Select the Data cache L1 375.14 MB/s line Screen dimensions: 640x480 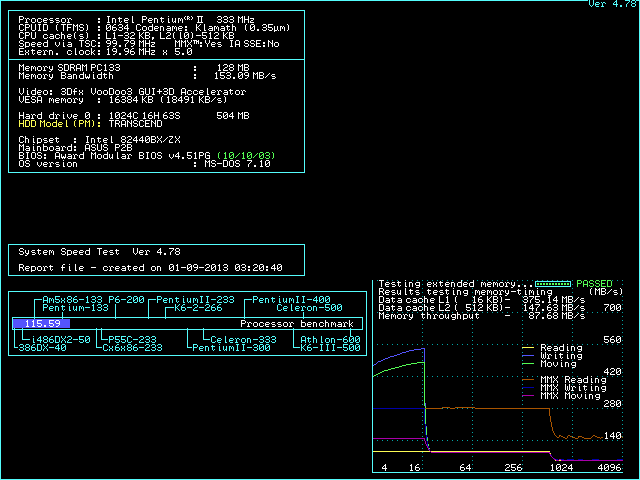pyautogui.click(x=482, y=300)
